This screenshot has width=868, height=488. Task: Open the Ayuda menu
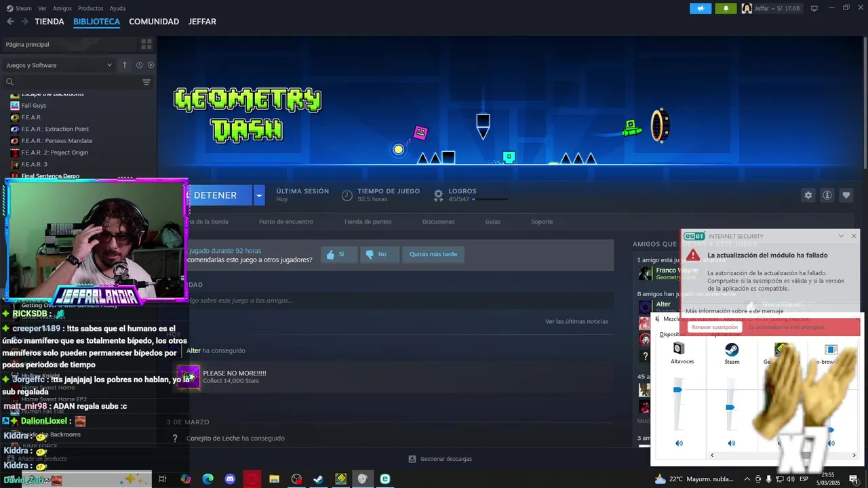click(117, 8)
